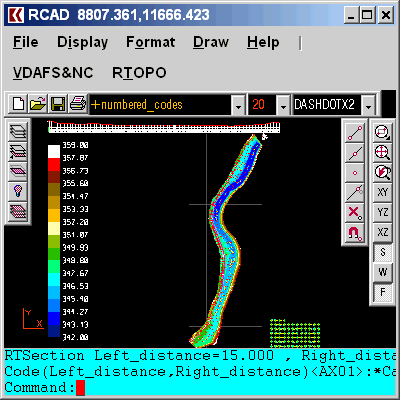Save drawing with the floppy disk icon
This screenshot has width=400, height=400.
(58, 104)
